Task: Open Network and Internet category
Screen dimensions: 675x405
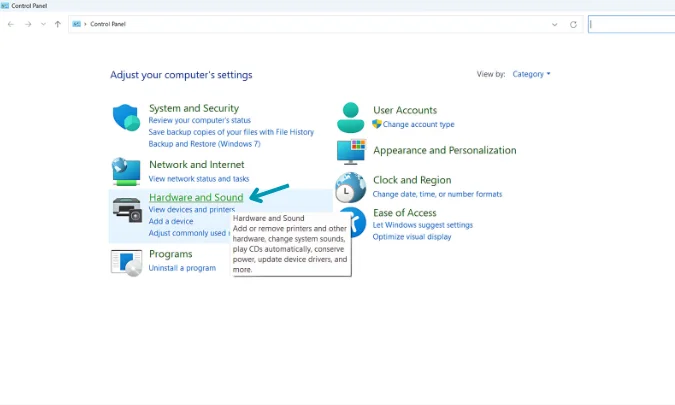Action: 197,164
